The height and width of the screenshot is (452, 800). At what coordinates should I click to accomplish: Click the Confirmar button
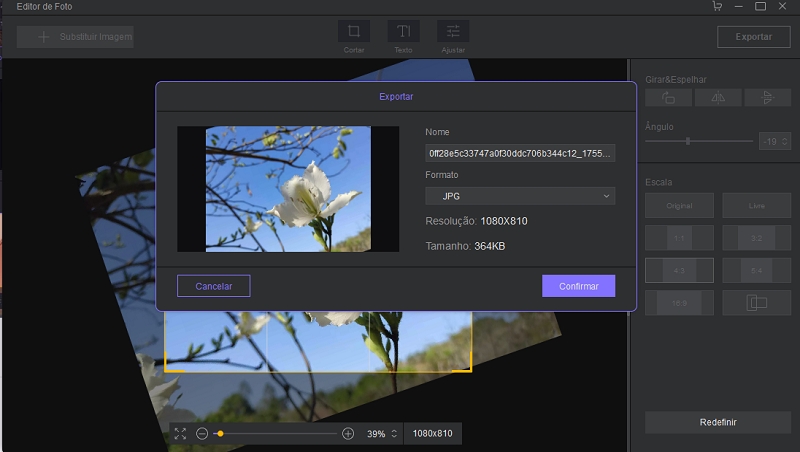click(579, 286)
